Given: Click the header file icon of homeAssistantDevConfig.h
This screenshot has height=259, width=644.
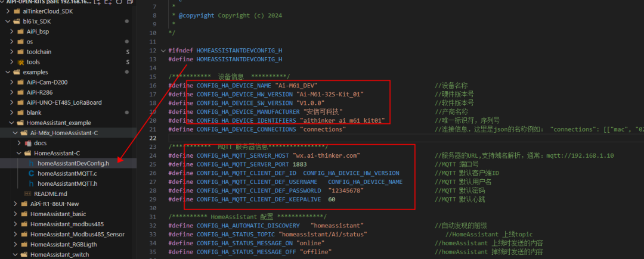Looking at the screenshot, I should (x=31, y=163).
